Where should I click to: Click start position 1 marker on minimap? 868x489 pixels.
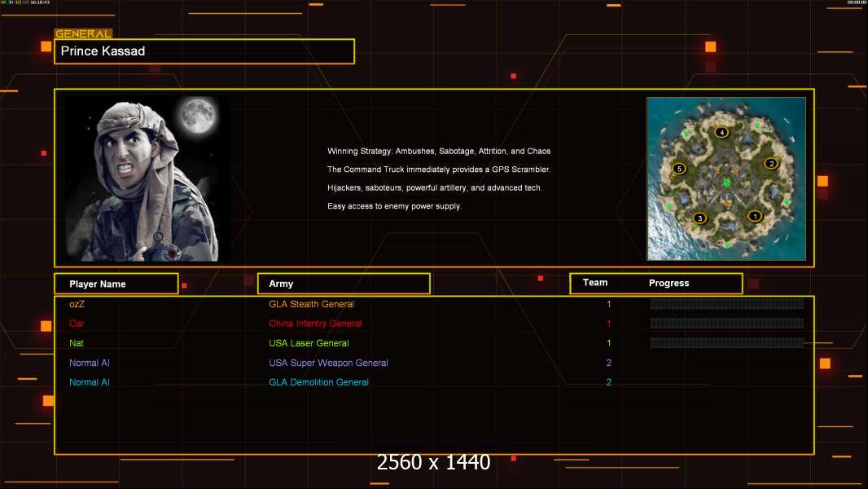(755, 216)
